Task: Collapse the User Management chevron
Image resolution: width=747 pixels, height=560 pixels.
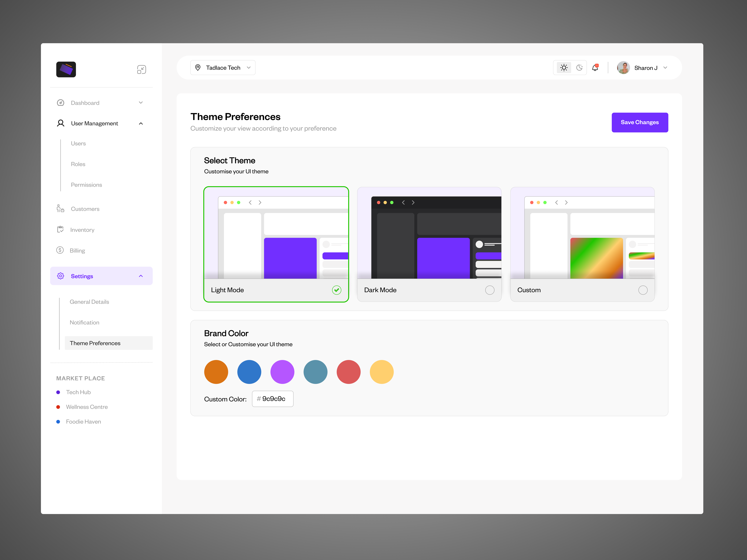Action: [141, 124]
